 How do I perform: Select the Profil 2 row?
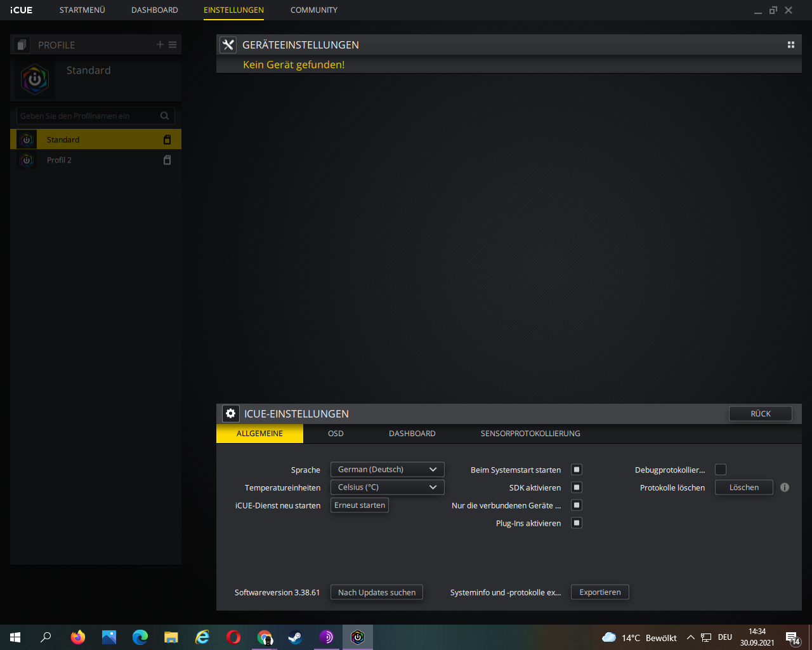(96, 160)
